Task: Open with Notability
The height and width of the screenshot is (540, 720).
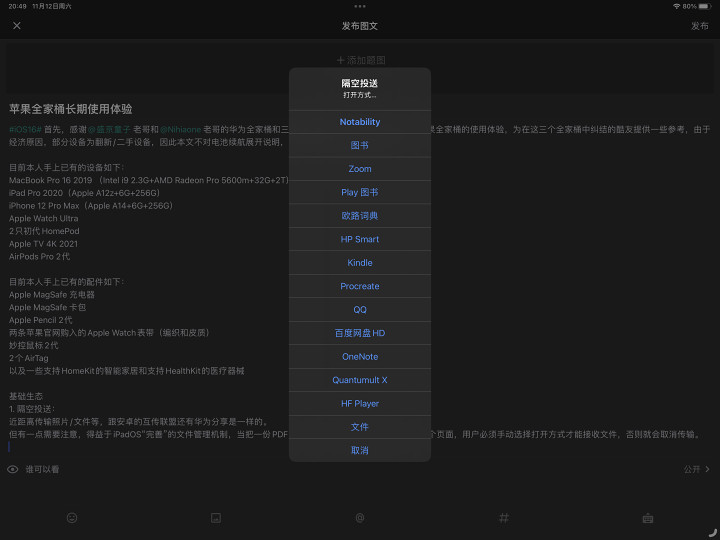Action: (x=360, y=122)
